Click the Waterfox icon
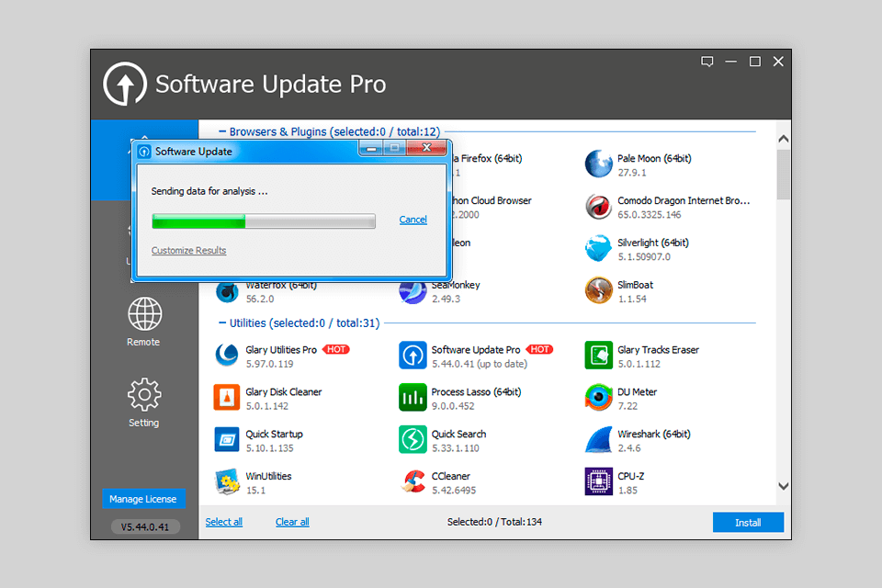The image size is (882, 588). click(x=227, y=292)
